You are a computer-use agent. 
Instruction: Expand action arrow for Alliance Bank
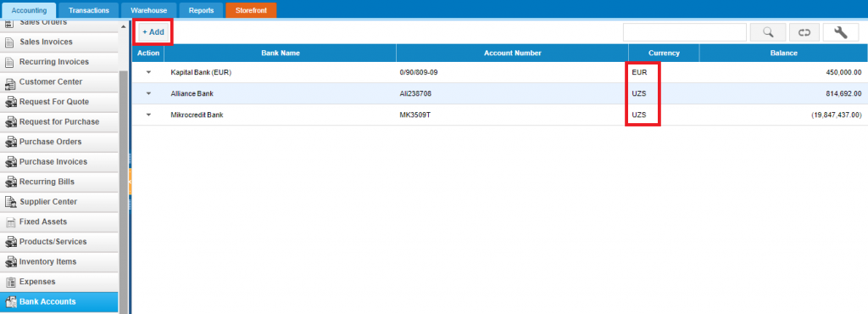(148, 93)
